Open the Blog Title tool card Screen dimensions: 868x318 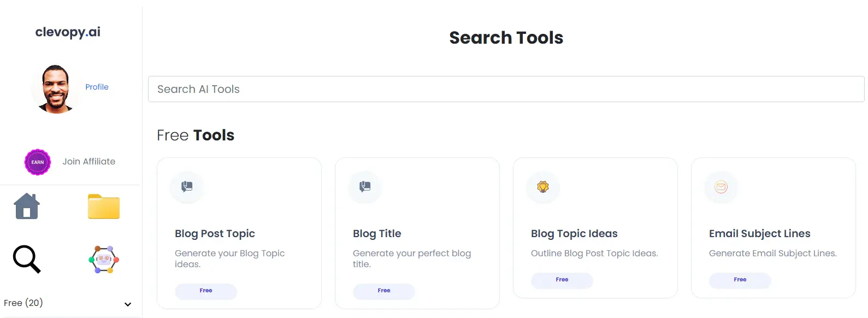(417, 233)
